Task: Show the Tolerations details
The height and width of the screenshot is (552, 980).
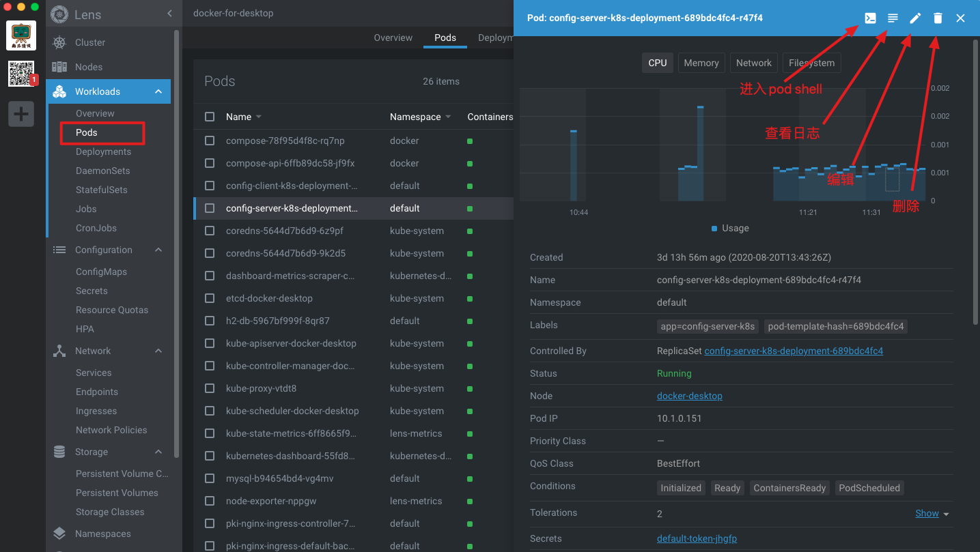Action: point(932,513)
